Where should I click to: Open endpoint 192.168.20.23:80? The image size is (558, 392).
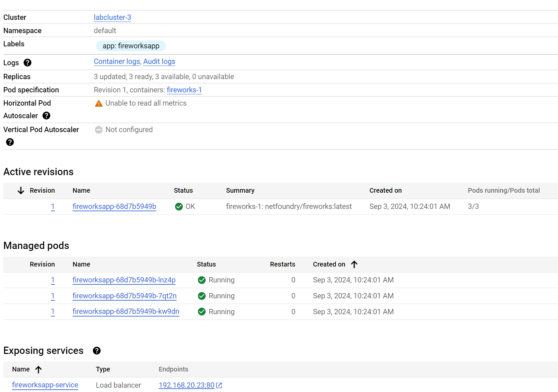click(x=187, y=385)
